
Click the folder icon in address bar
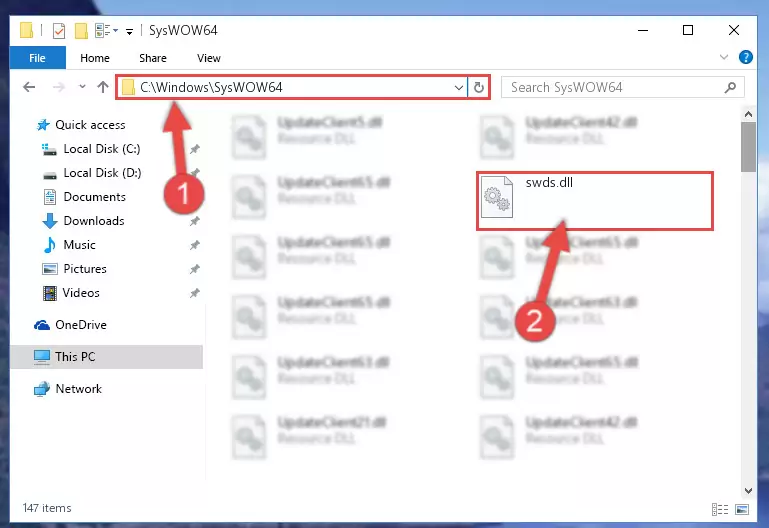tap(128, 88)
